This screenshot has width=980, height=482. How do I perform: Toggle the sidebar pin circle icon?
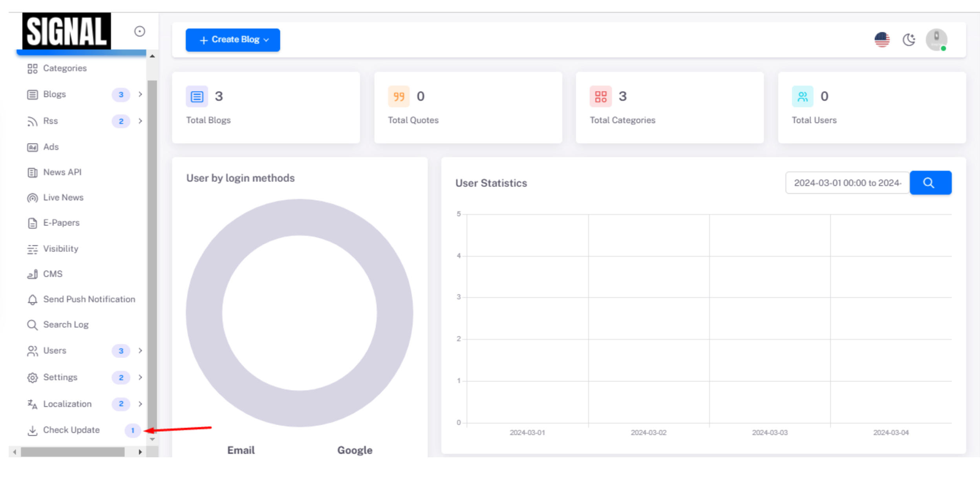(139, 31)
